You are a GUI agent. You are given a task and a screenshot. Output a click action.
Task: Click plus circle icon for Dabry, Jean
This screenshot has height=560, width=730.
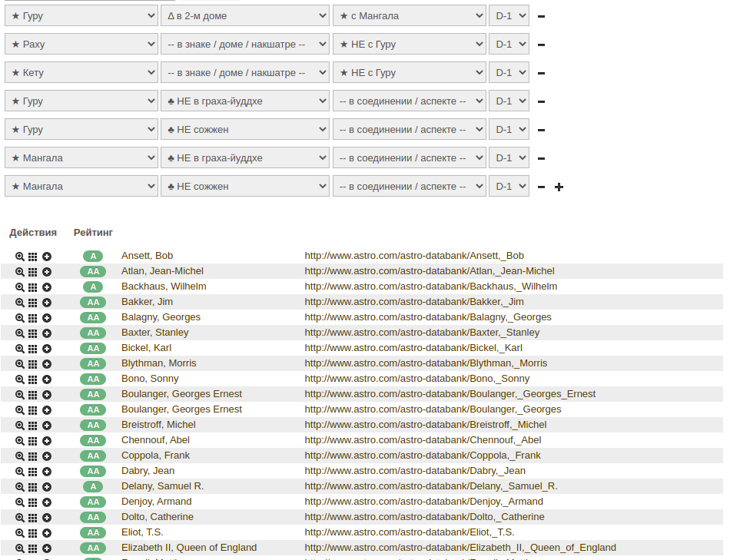pyautogui.click(x=47, y=472)
